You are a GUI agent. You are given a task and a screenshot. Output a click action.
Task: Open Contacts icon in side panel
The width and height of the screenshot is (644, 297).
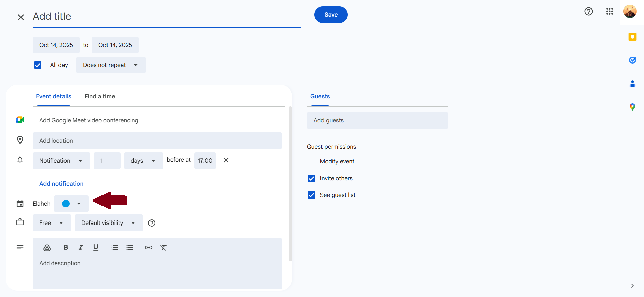point(632,84)
